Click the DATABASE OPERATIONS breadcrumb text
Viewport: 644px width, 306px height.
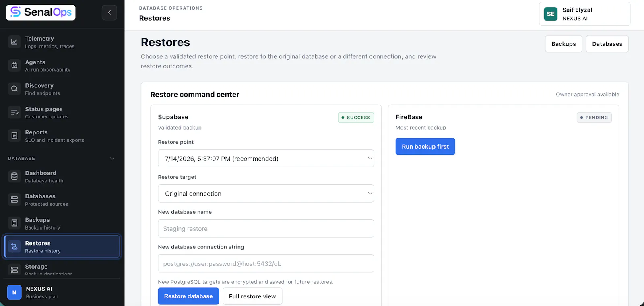click(x=171, y=8)
